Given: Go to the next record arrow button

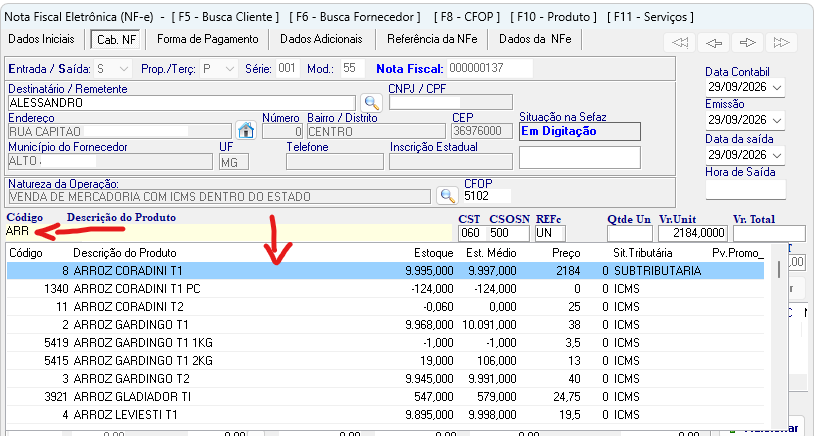Looking at the screenshot, I should pos(747,42).
